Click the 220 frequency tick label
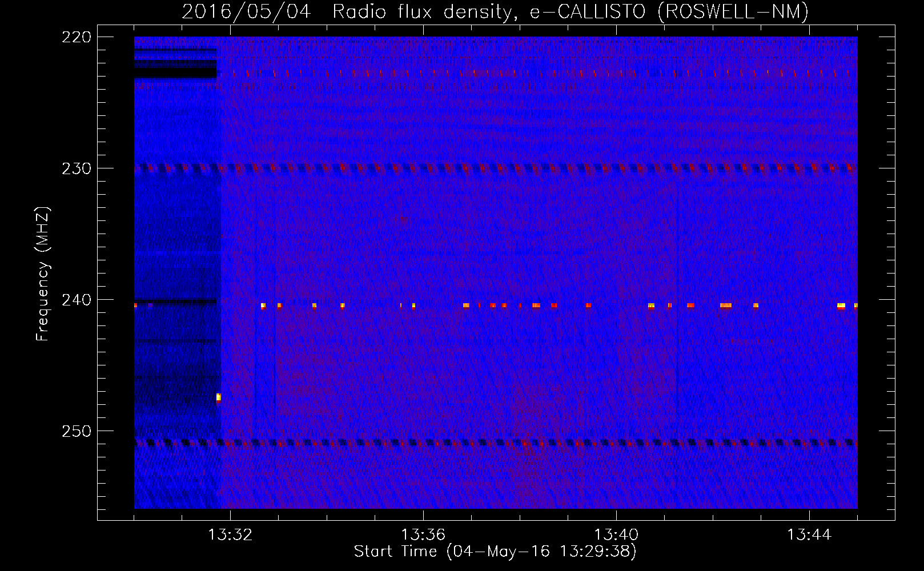The image size is (924, 571). (76, 37)
